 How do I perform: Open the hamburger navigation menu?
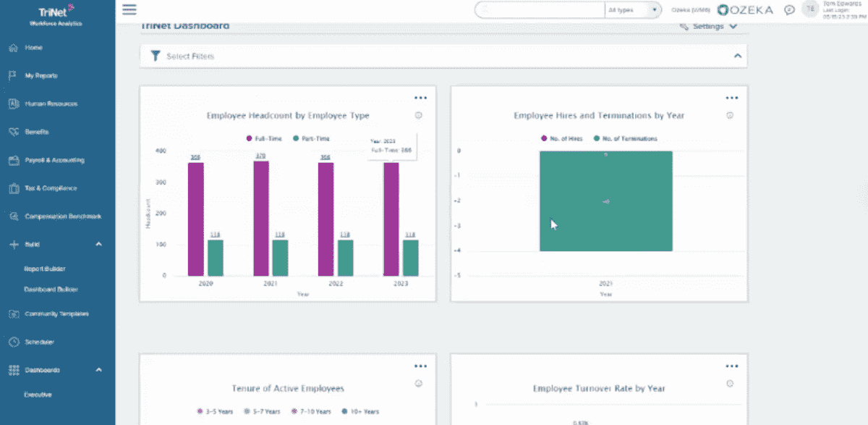point(129,9)
